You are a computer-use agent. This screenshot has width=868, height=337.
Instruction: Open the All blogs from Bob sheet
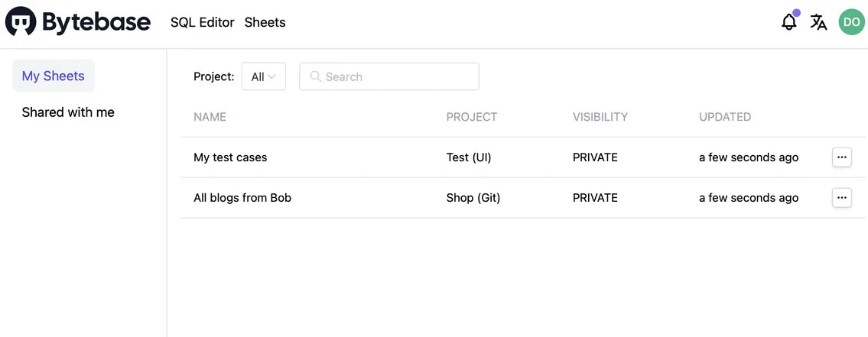tap(242, 198)
